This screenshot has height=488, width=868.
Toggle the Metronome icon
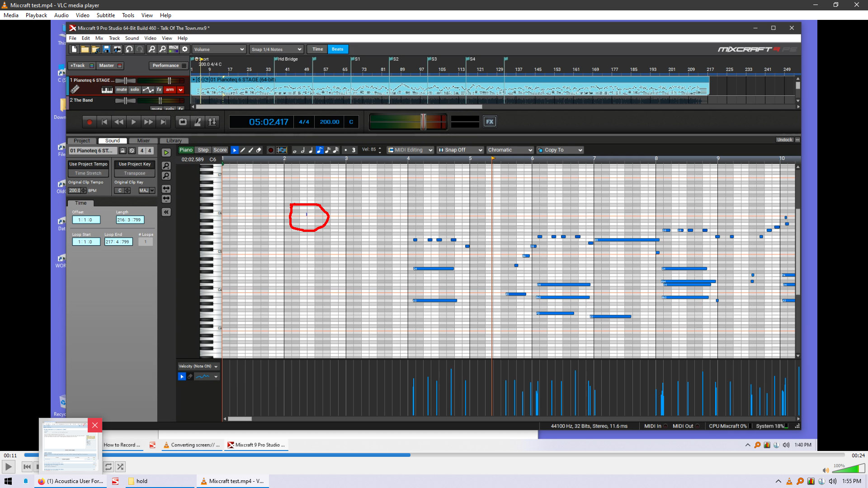pyautogui.click(x=198, y=122)
